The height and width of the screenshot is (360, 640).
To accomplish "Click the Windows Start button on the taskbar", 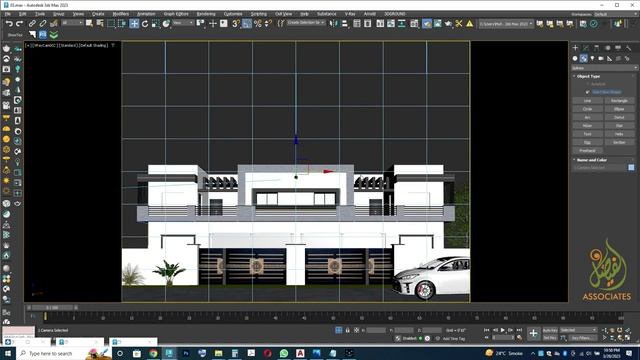I will tap(7, 353).
